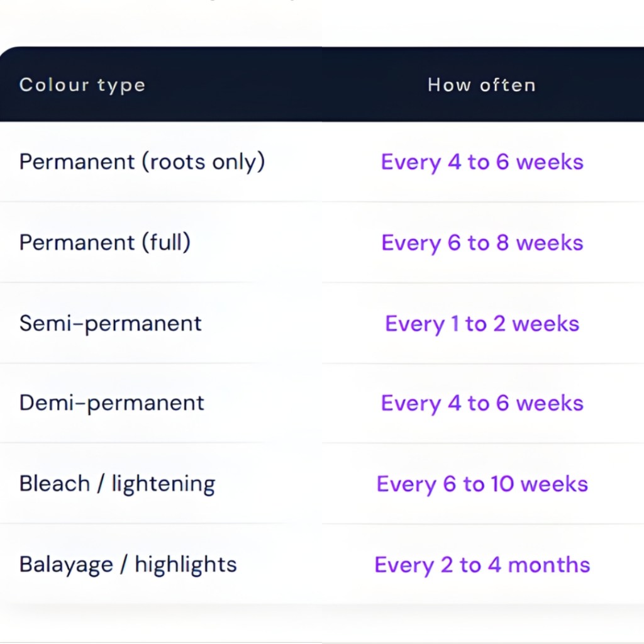This screenshot has width=644, height=644.
Task: Select the 'Bleach / lightening' cell
Action: point(118,484)
